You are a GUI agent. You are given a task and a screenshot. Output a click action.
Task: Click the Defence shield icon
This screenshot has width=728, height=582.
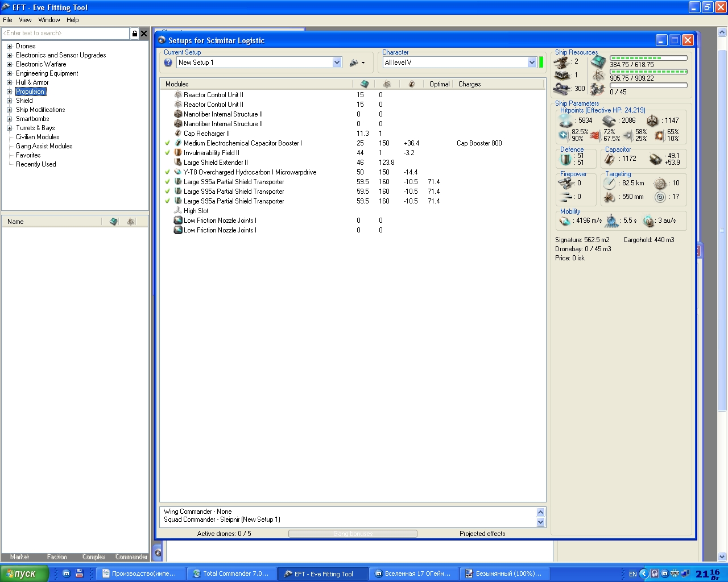coord(566,159)
